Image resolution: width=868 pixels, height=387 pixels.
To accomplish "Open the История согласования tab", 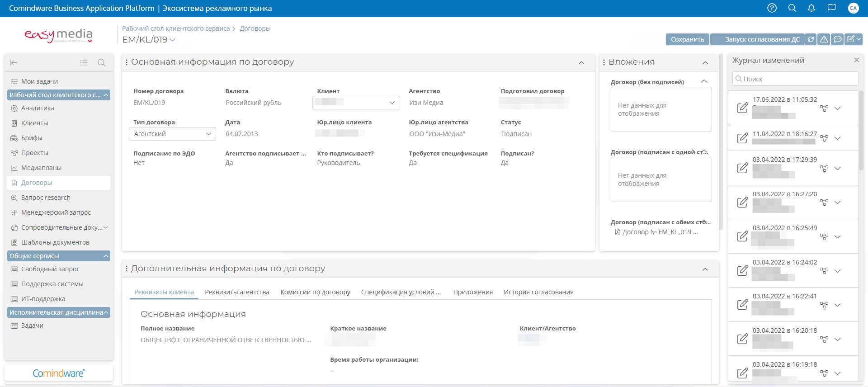I will [538, 292].
